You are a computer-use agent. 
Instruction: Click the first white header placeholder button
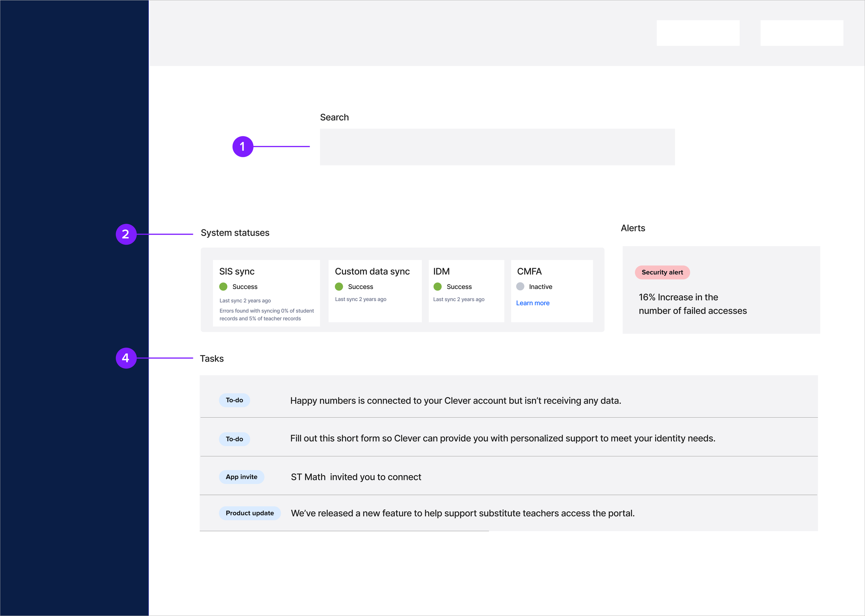click(x=698, y=33)
